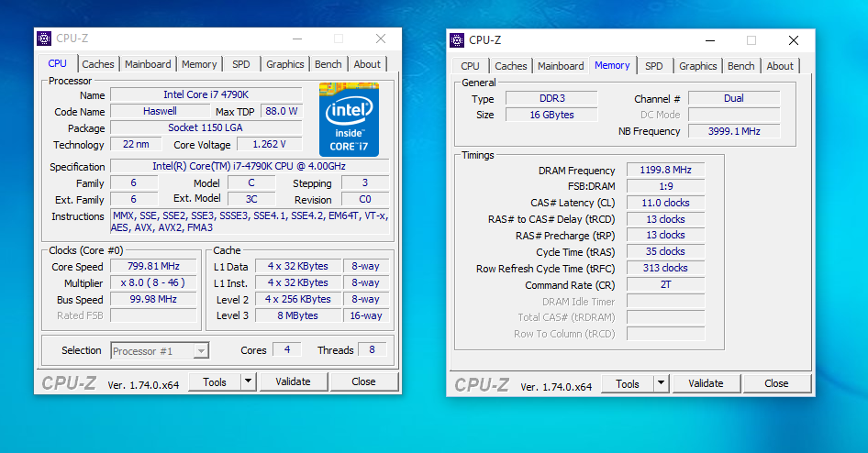The height and width of the screenshot is (453, 868).
Task: Open the Bench tab in the left window
Action: [x=328, y=64]
